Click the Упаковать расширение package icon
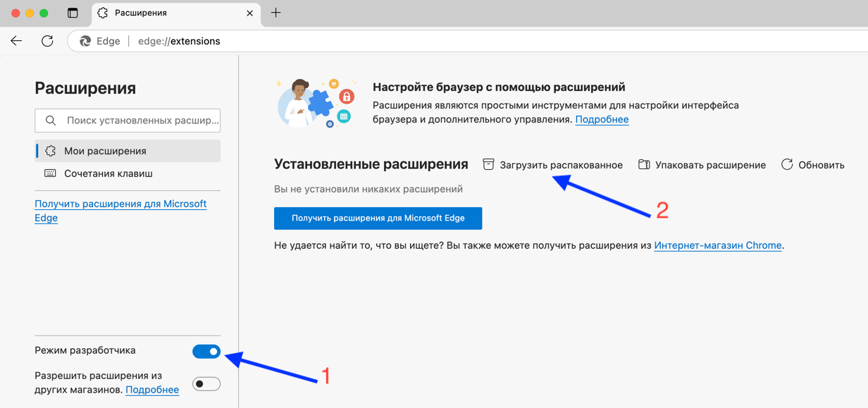This screenshot has height=408, width=868. pos(643,164)
